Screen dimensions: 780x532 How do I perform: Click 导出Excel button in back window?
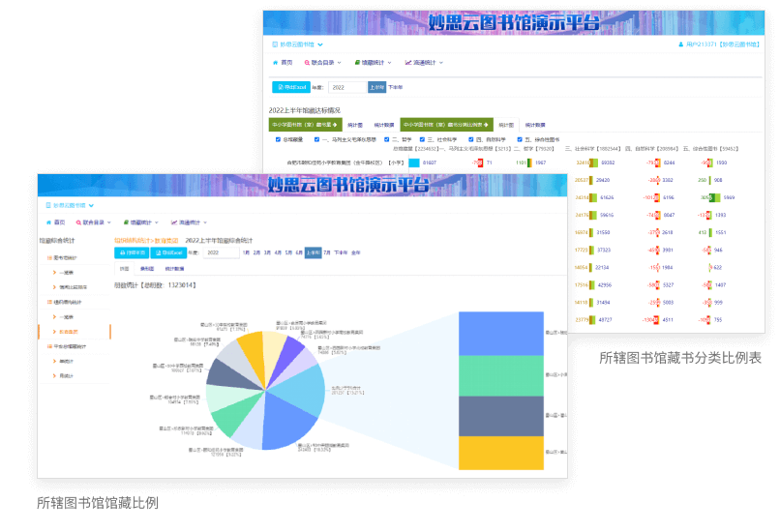pyautogui.click(x=291, y=87)
